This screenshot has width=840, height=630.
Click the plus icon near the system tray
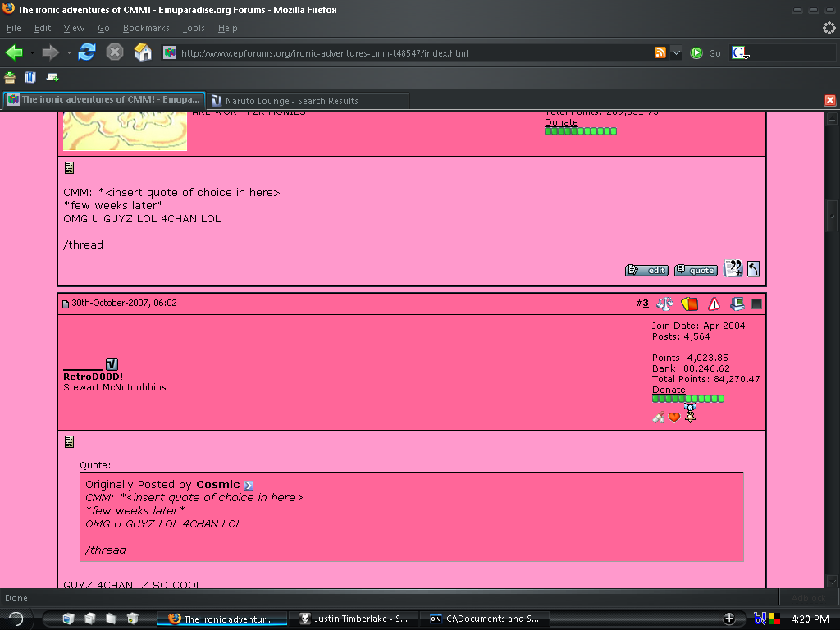[728, 619]
